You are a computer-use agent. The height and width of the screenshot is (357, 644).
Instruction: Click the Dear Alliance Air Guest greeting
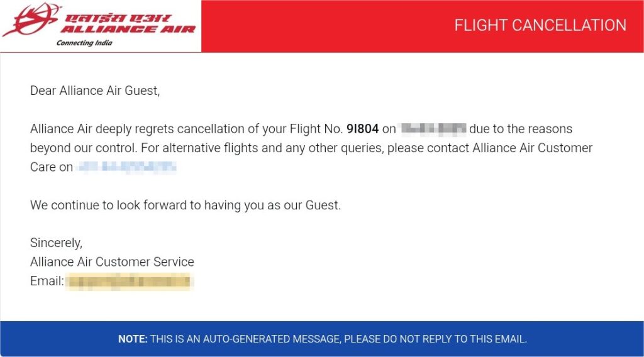(x=95, y=91)
